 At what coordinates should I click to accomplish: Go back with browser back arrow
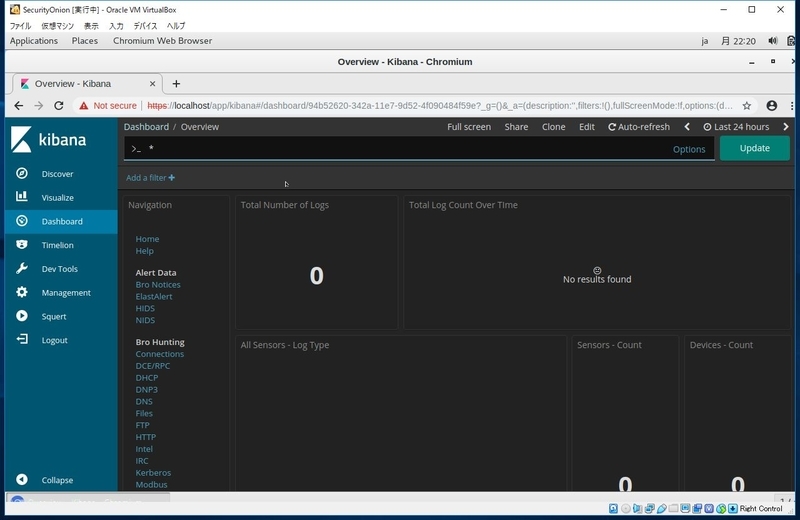click(x=19, y=106)
